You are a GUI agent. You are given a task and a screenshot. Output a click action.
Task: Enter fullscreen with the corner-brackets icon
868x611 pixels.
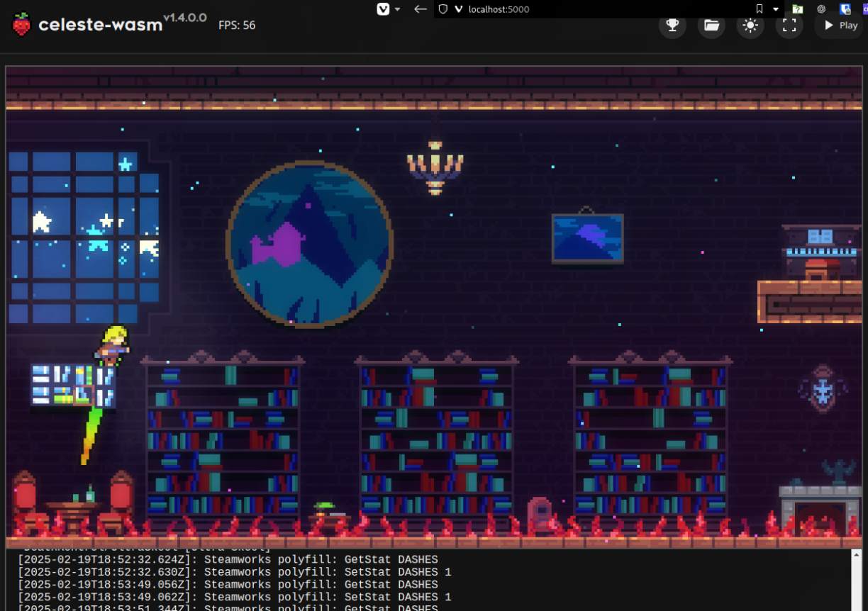(x=789, y=26)
